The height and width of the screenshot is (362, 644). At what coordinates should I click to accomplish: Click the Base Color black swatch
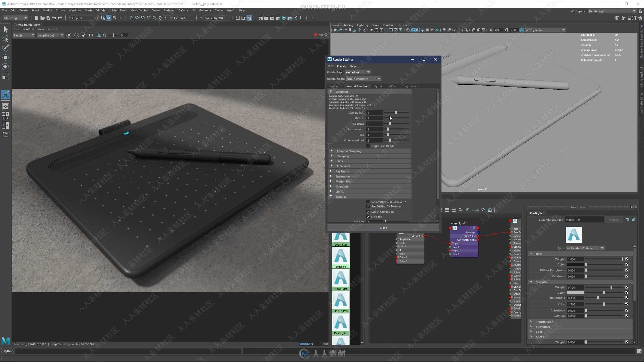(575, 264)
